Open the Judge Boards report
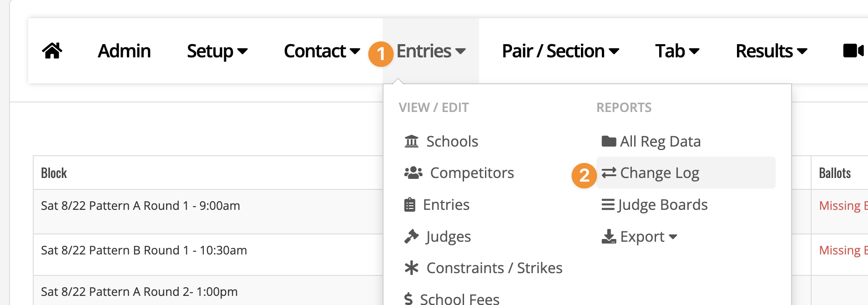868x305 pixels. pos(654,205)
